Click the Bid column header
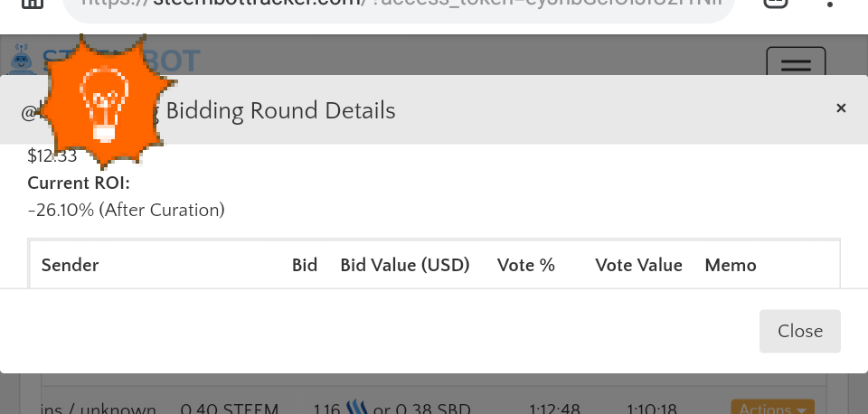Image resolution: width=868 pixels, height=414 pixels. tap(305, 265)
